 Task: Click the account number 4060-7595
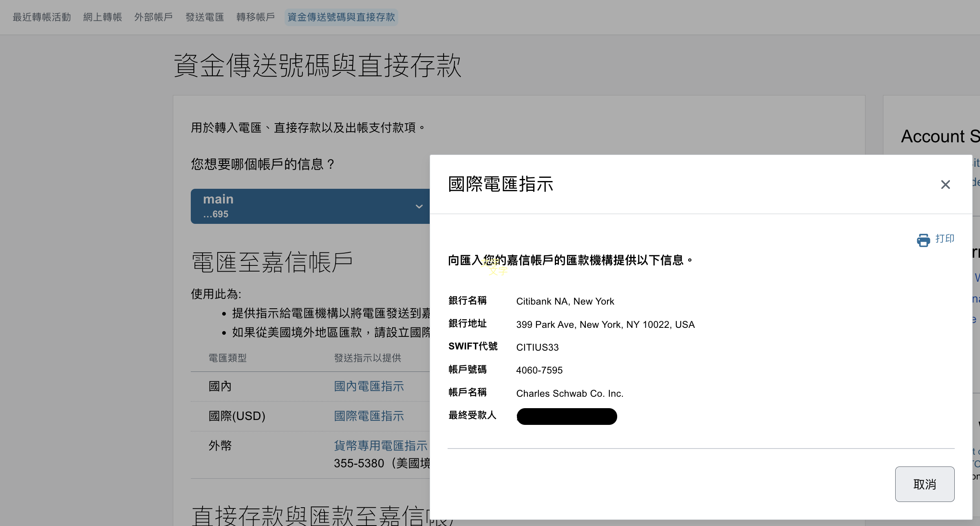(x=539, y=370)
